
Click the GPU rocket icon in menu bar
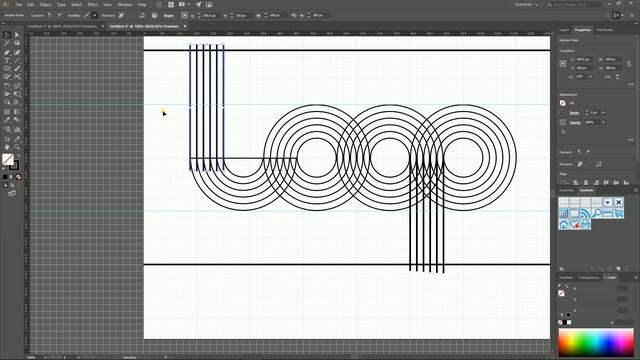click(198, 4)
